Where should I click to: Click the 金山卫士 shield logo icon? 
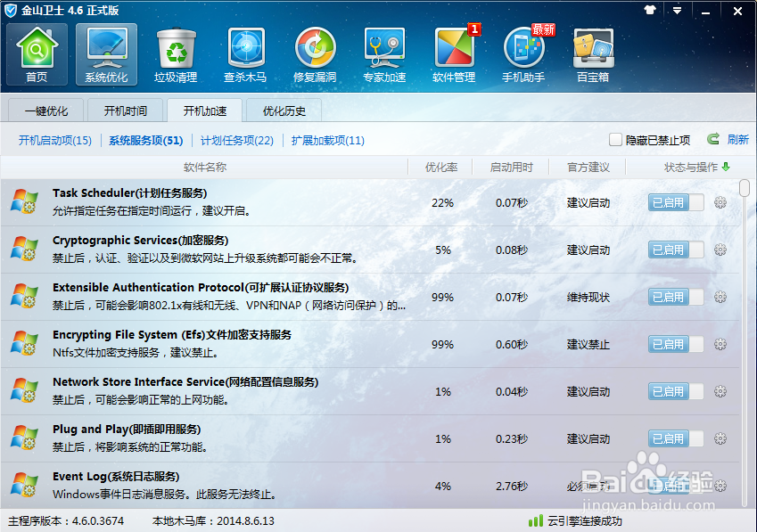pyautogui.click(x=11, y=11)
